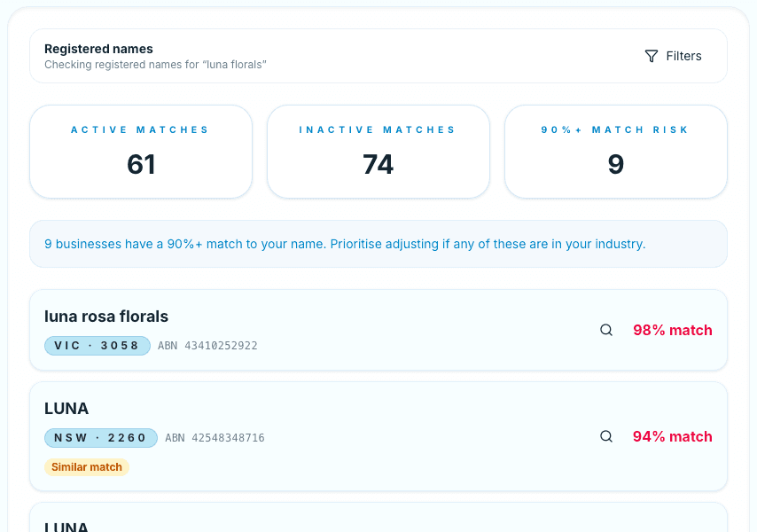Select the 90%+ Match Risk card

tap(616, 152)
